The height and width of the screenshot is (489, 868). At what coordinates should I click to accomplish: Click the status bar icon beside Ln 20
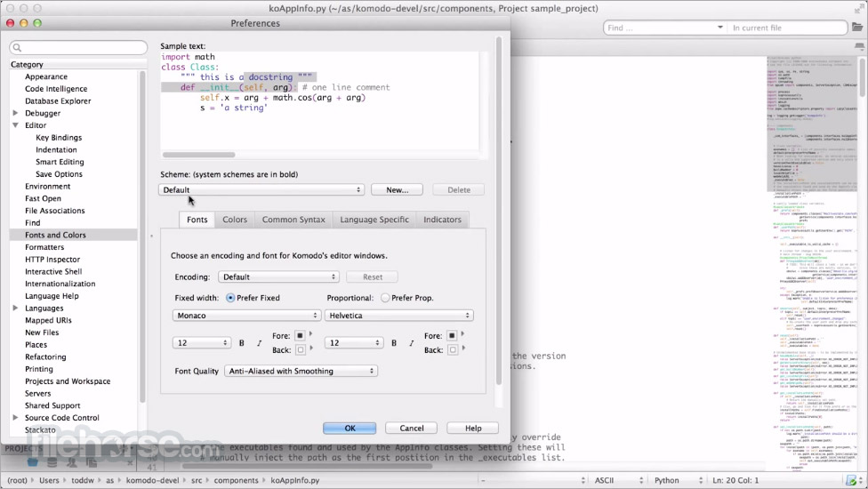[852, 480]
